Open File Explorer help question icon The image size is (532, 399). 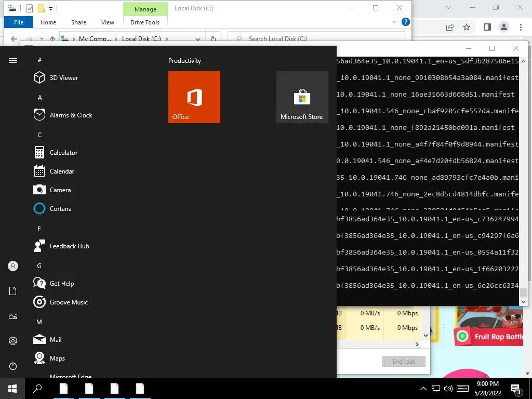[405, 22]
